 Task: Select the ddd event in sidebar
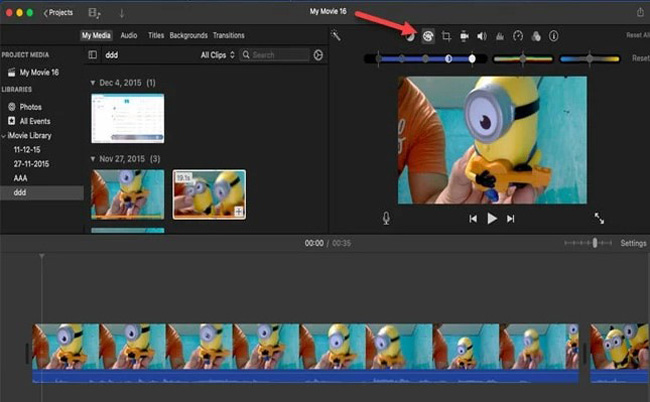(x=41, y=193)
